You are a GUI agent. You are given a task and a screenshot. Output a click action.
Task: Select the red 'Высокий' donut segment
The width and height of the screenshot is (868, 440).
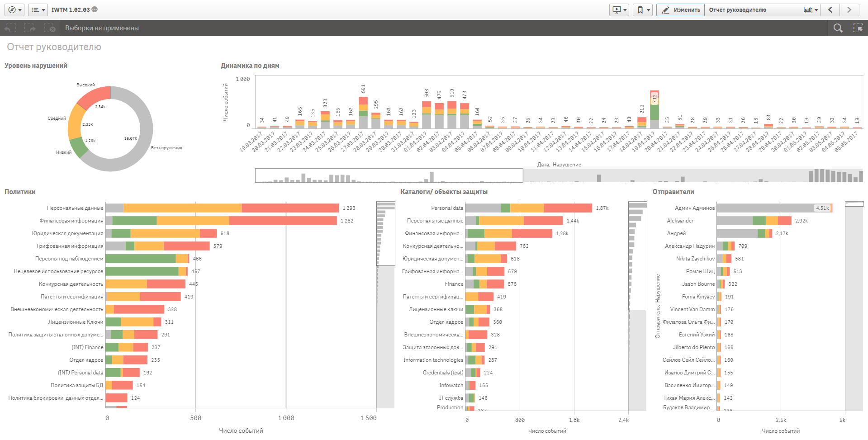tap(96, 97)
